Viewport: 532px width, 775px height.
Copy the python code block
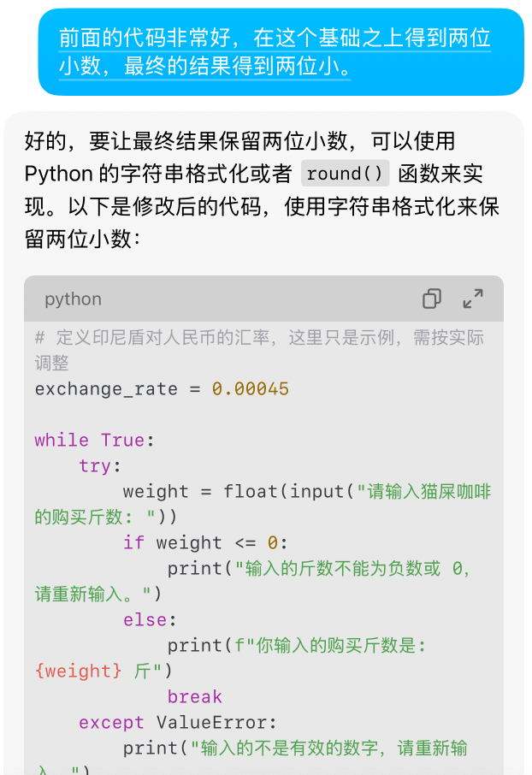point(432,299)
